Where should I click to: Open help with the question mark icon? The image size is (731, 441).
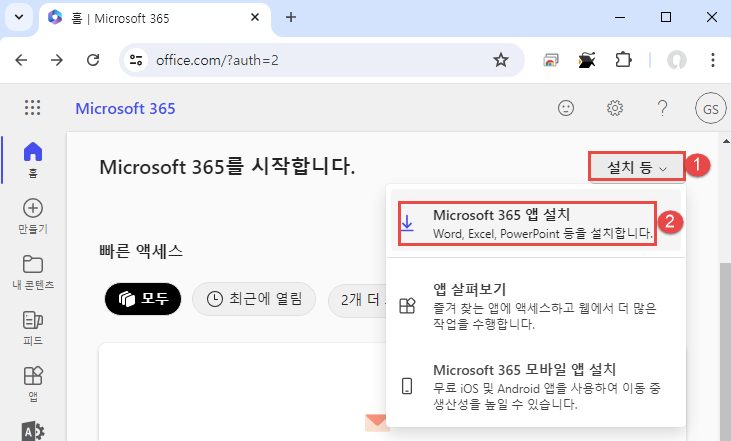(662, 108)
